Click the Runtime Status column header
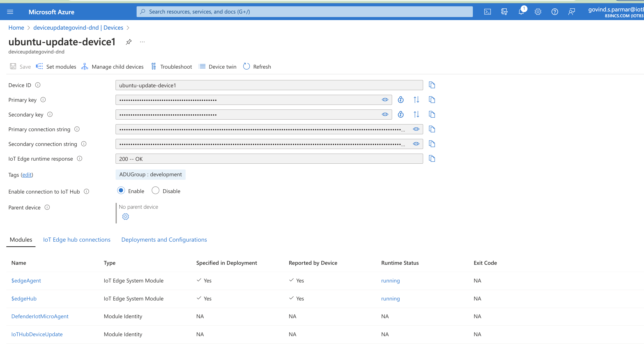 (400, 263)
